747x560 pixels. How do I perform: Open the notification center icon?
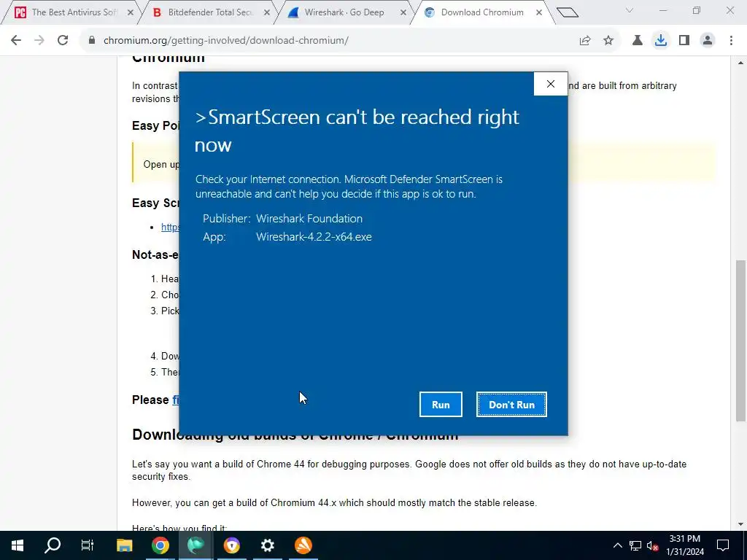pyautogui.click(x=723, y=545)
